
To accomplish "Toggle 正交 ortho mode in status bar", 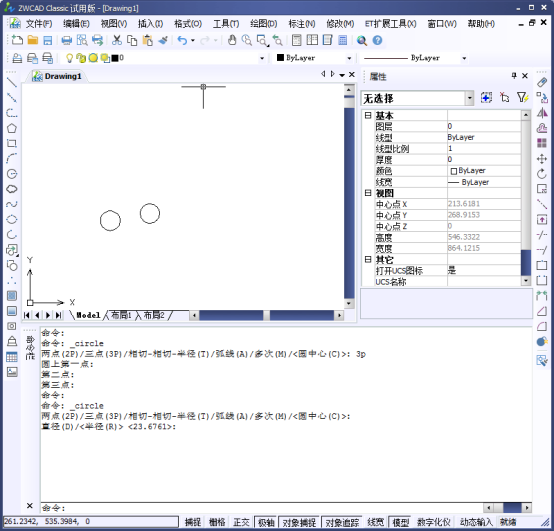I will (241, 522).
